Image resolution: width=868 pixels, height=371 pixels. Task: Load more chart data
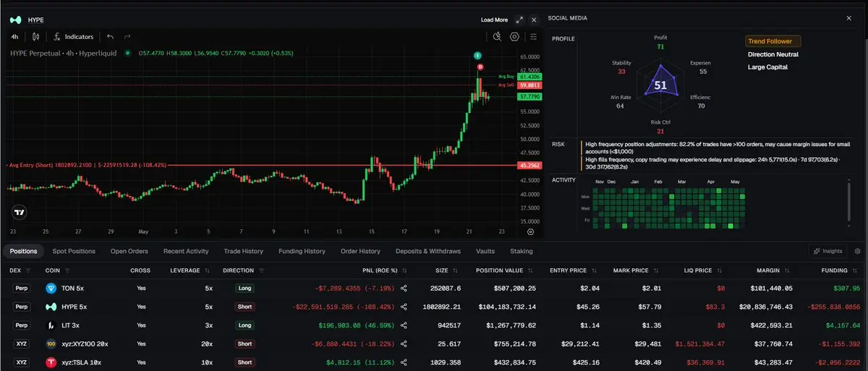coord(494,20)
